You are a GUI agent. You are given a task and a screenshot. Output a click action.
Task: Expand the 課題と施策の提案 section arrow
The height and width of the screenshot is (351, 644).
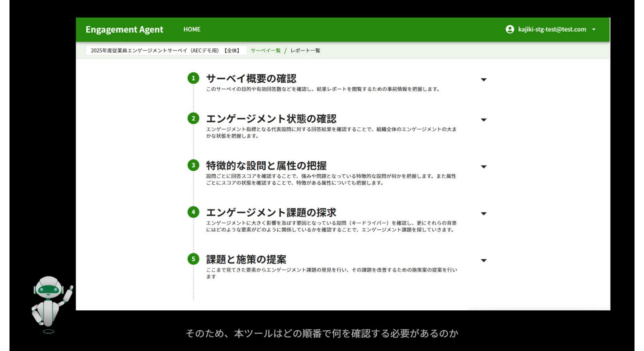coord(483,261)
